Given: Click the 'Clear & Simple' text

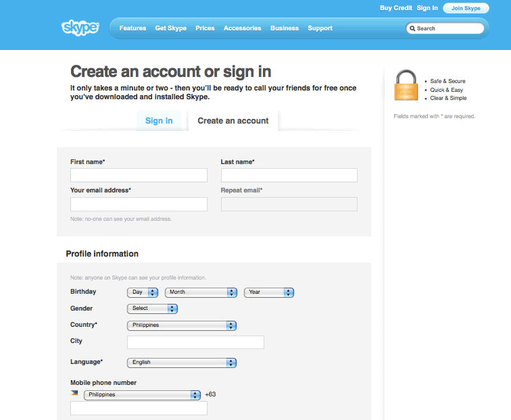Looking at the screenshot, I should (x=448, y=98).
